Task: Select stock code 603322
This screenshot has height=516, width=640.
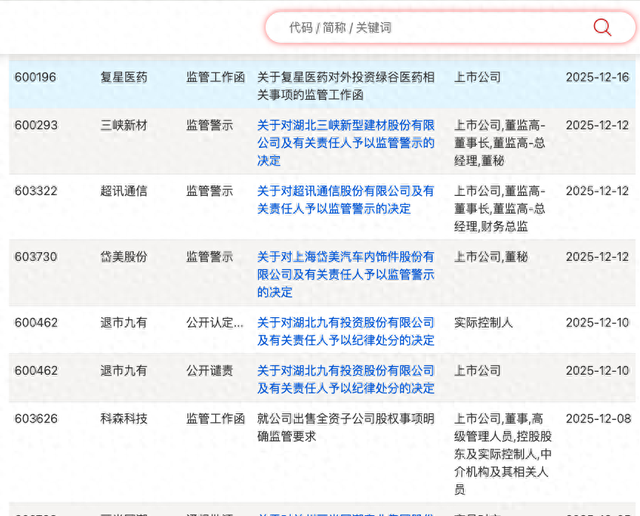Action: point(36,191)
